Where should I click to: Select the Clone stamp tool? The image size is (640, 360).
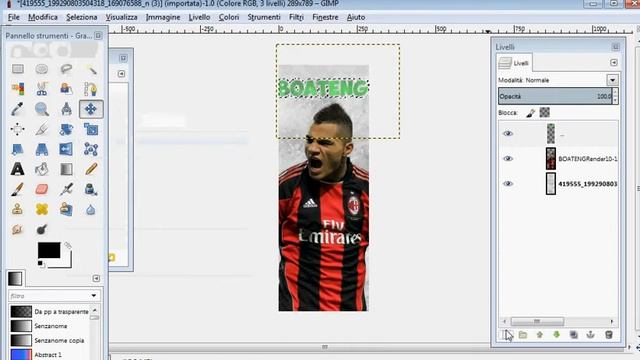18,209
